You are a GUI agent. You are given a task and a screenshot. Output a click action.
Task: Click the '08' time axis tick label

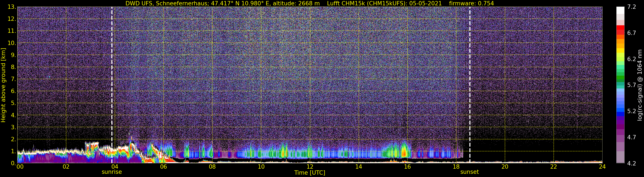(x=212, y=167)
